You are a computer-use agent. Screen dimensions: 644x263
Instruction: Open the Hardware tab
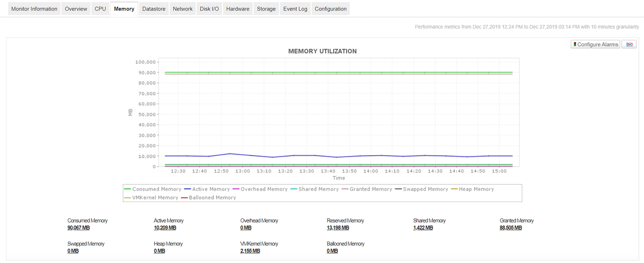(x=237, y=8)
